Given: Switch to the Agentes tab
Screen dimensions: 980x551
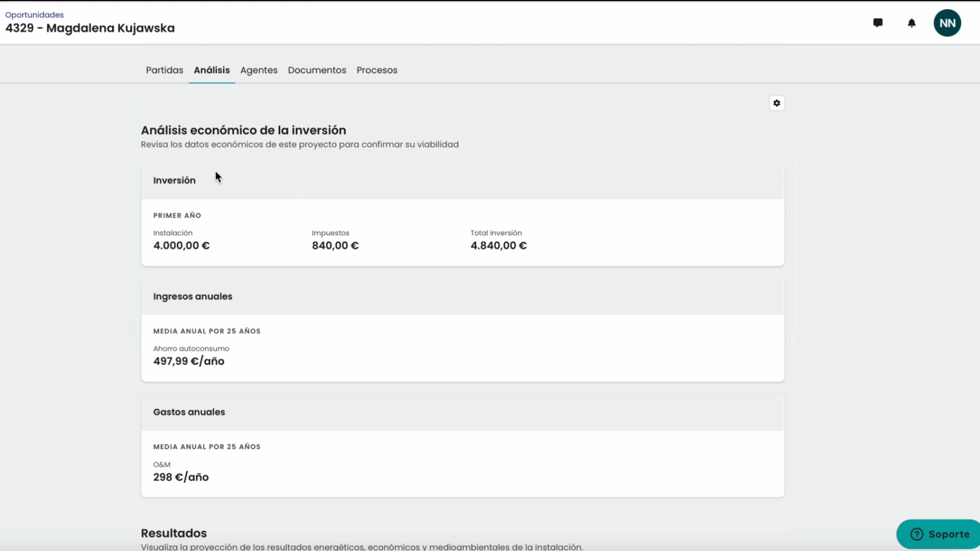Looking at the screenshot, I should pyautogui.click(x=259, y=70).
